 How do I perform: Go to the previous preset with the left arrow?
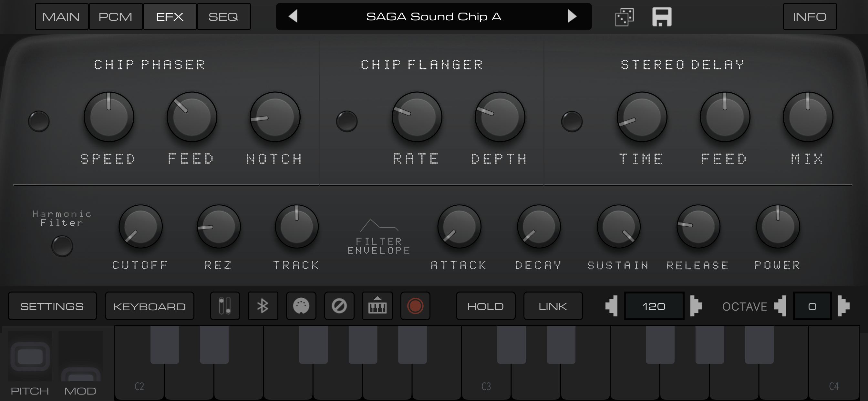tap(293, 16)
